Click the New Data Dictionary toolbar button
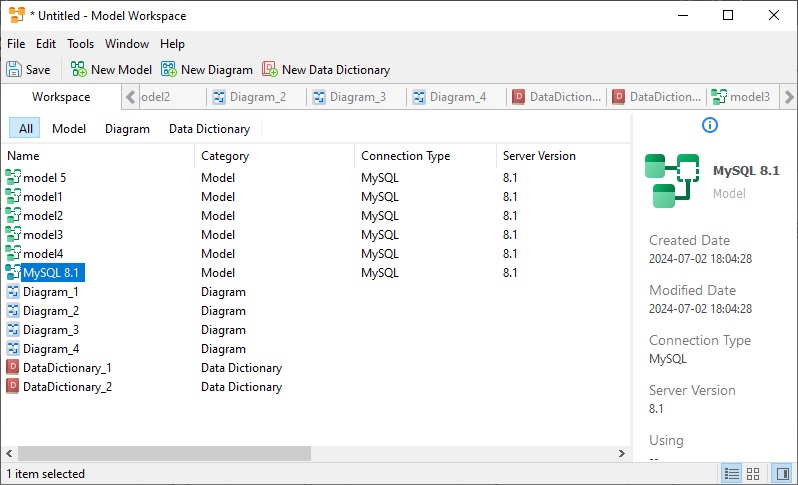798x485 pixels. (x=326, y=69)
